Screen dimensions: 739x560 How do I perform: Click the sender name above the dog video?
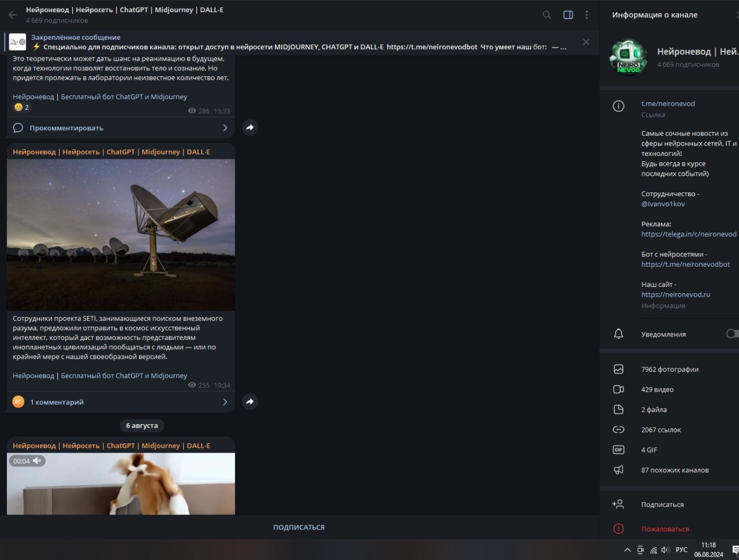[x=111, y=446]
